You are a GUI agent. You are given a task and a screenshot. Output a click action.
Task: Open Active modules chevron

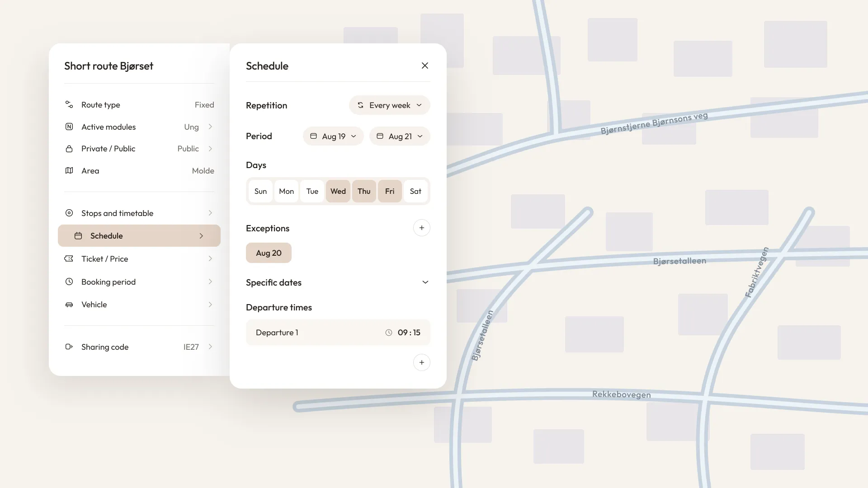(210, 127)
